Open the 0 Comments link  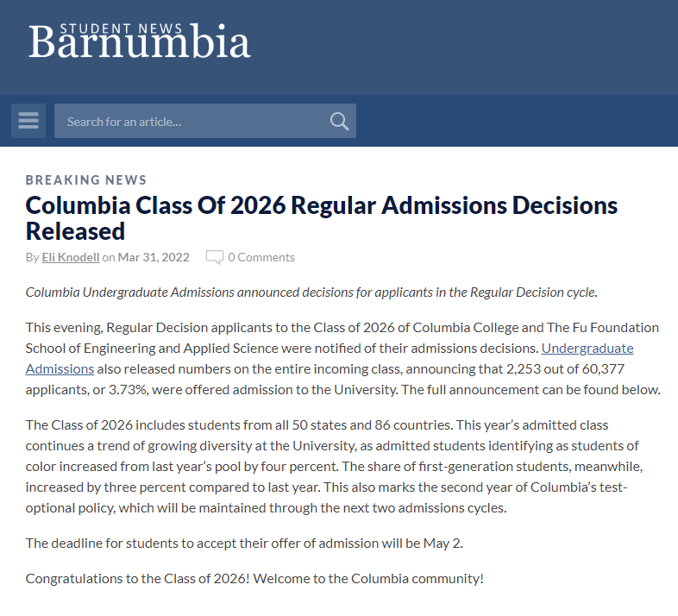pyautogui.click(x=261, y=257)
